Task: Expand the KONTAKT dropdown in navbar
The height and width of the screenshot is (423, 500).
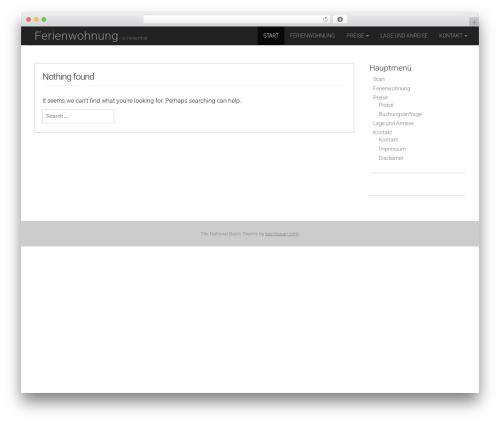Action: (453, 36)
